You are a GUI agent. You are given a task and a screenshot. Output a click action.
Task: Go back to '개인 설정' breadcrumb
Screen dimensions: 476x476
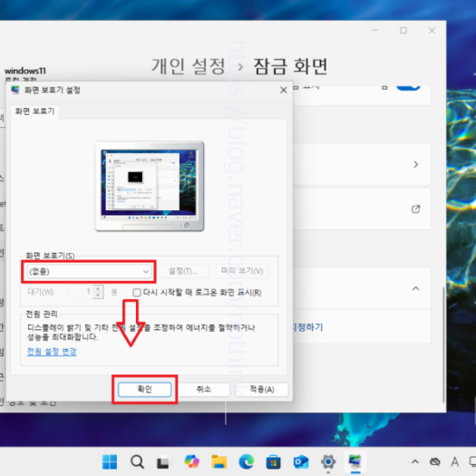[189, 66]
